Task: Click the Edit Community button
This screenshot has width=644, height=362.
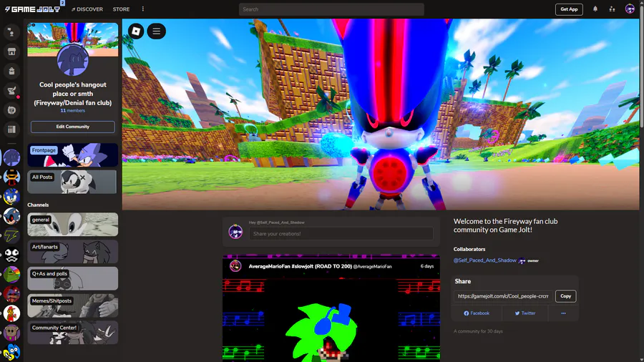Action: pos(73,127)
